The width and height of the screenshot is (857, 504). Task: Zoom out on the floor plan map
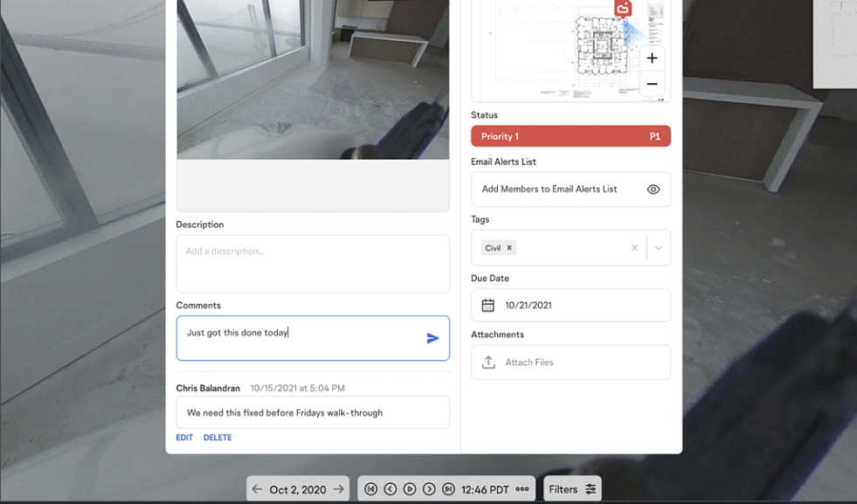652,84
